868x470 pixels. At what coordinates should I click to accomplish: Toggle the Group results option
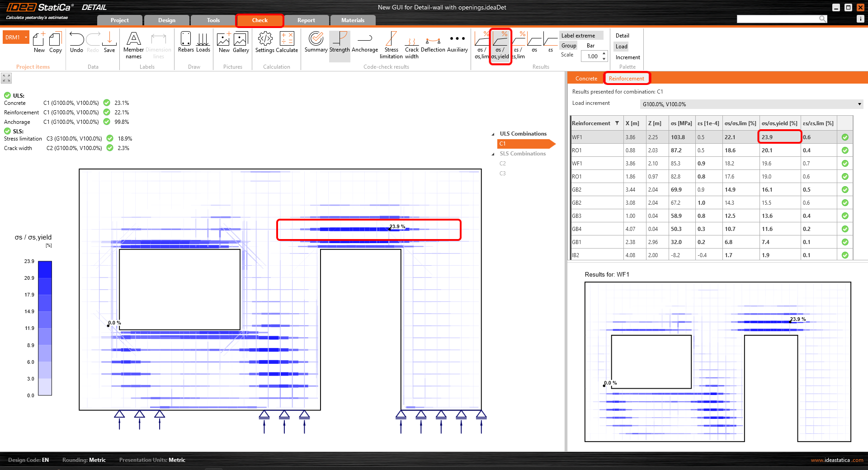[568, 46]
